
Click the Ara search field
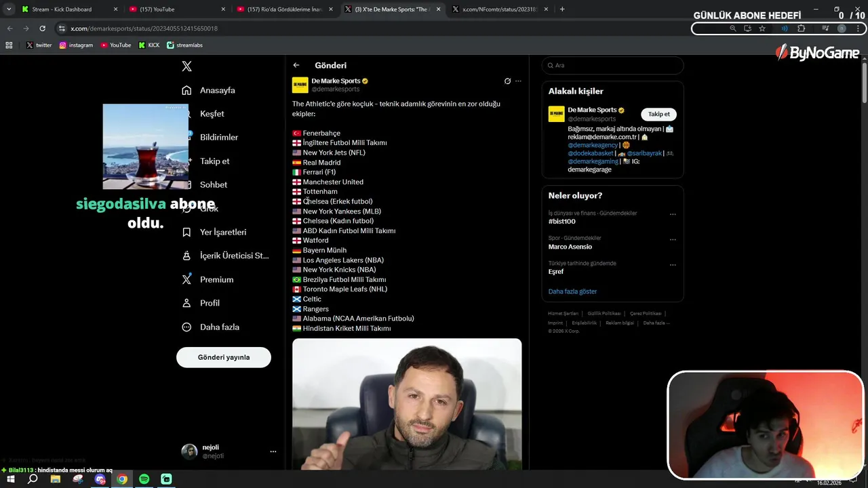point(612,65)
